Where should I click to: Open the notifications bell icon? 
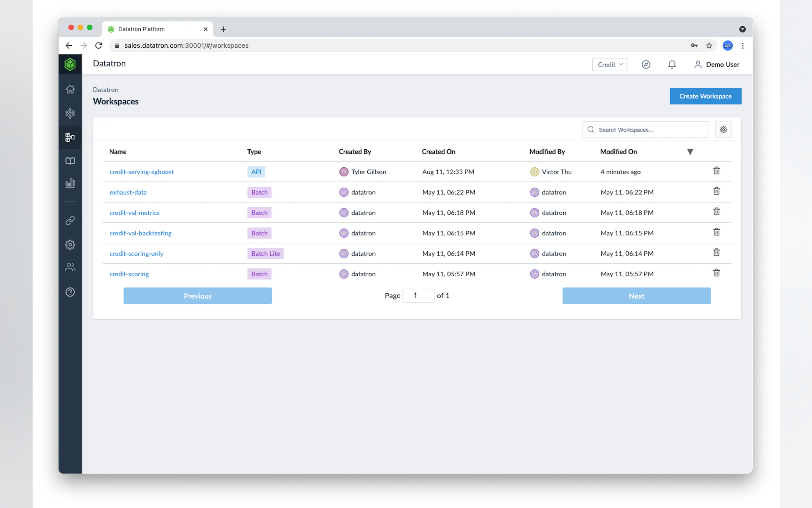[672, 65]
